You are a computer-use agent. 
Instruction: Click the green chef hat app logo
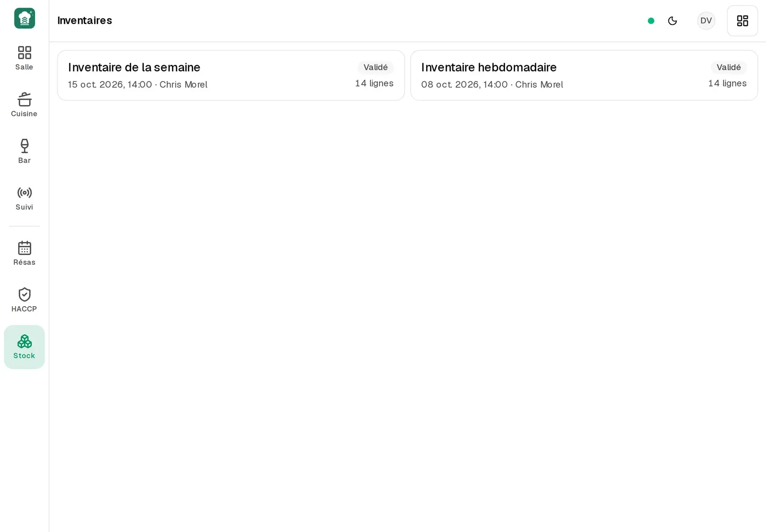tap(24, 18)
